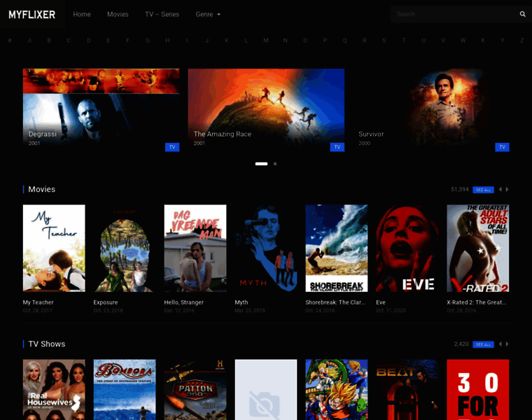Open the Beat TV show poster
Viewport: 532px width, 420px height.
407,389
